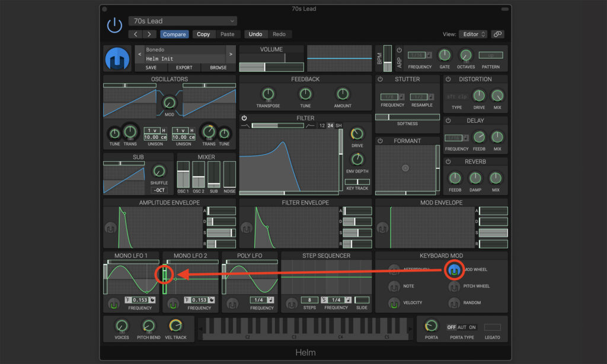Click the Sub SHUFFLE knob
607x364 pixels.
159,171
